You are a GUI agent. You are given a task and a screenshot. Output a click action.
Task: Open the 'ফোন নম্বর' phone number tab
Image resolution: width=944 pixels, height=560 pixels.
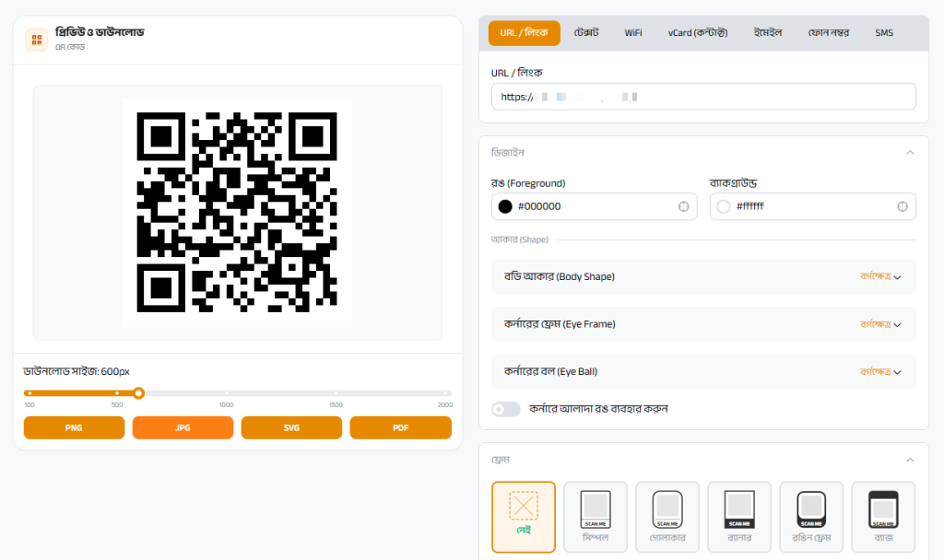829,33
